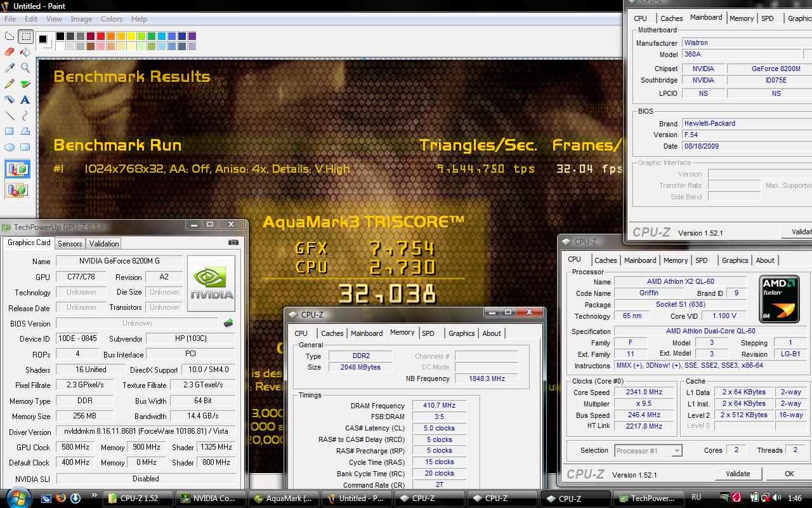The image size is (812, 508).
Task: Select the Rectangle shape tool
Action: (10, 131)
